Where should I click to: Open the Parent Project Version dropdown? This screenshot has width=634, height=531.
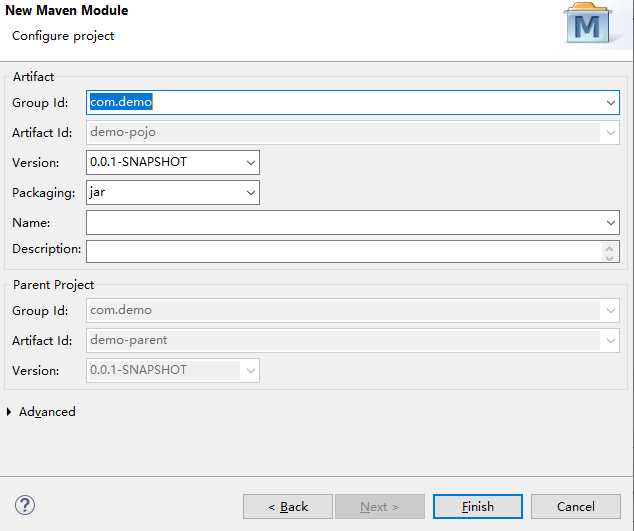[x=250, y=370]
